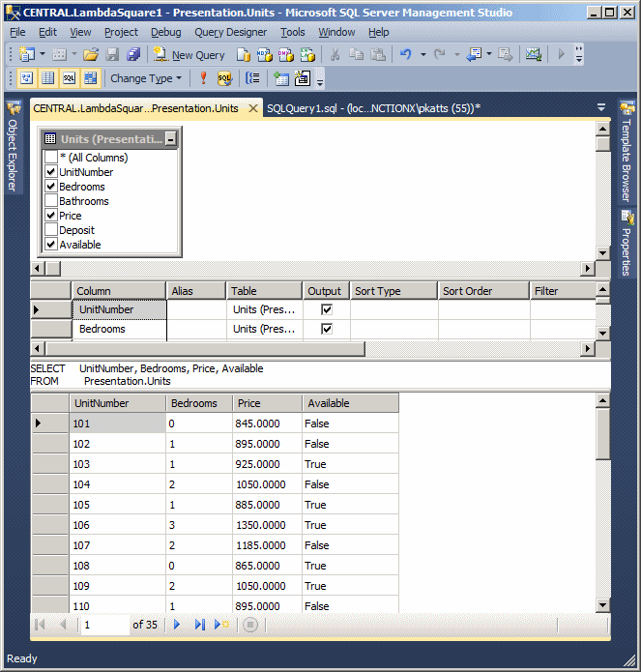Open the Debug menu
The height and width of the screenshot is (672, 641).
click(x=166, y=32)
